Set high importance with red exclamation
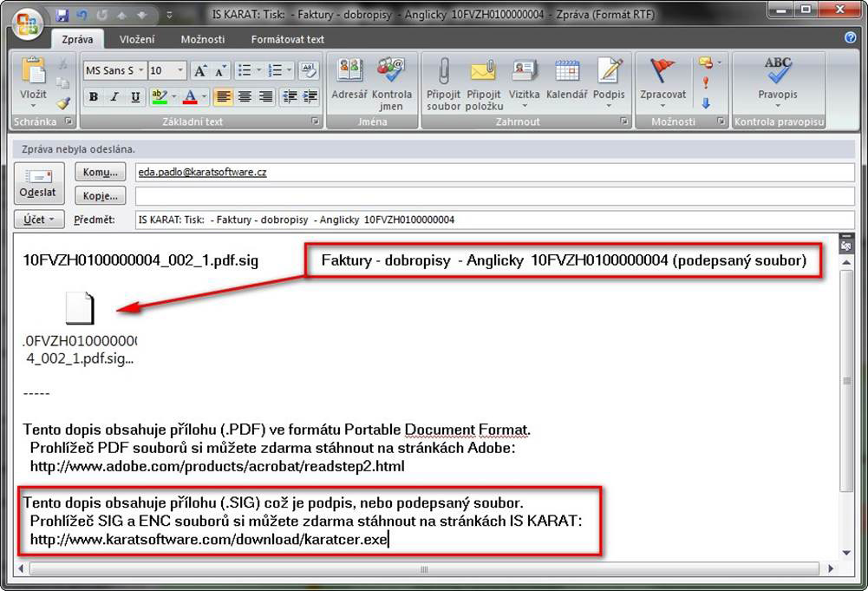The width and height of the screenshot is (868, 591). [706, 83]
